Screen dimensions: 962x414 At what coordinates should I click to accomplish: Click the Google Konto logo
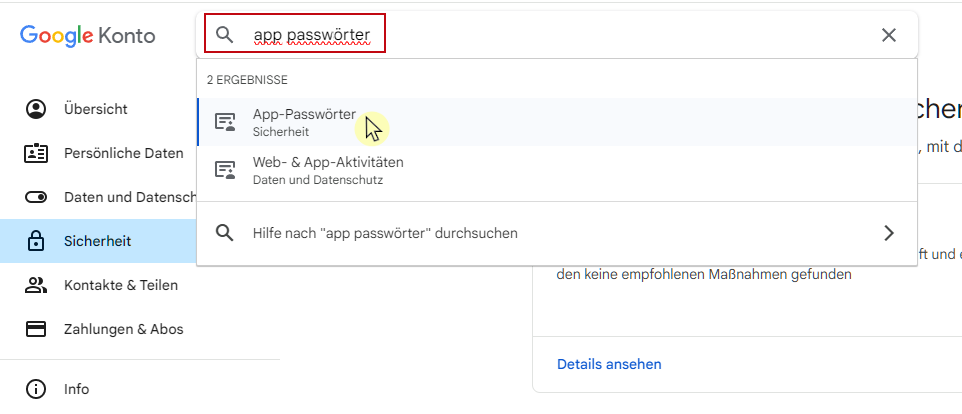[87, 35]
